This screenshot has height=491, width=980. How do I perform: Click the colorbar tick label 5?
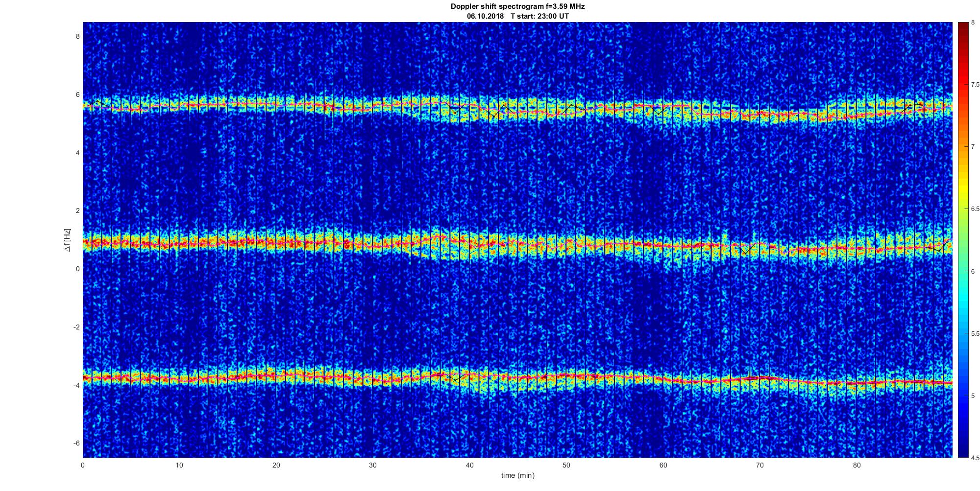pos(973,396)
